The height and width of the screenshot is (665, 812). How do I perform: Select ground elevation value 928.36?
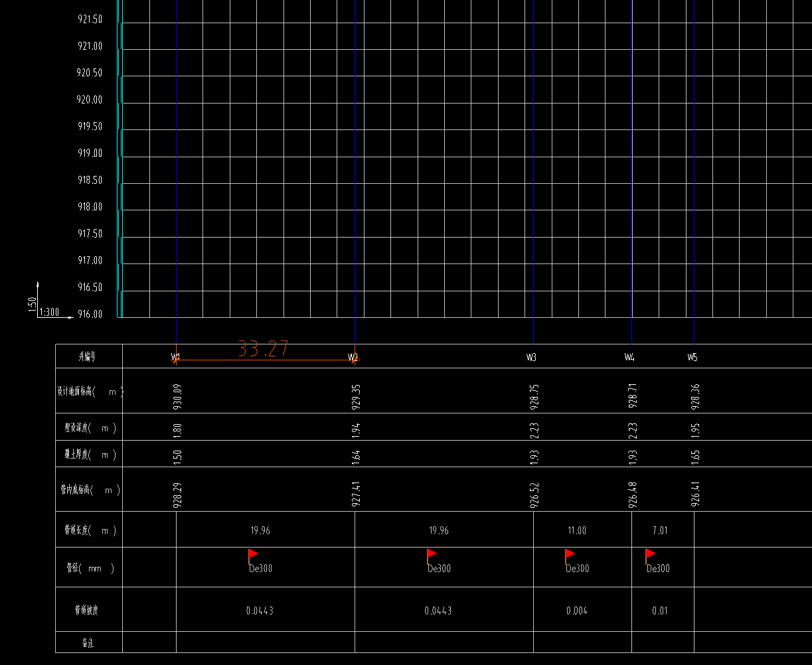click(695, 396)
